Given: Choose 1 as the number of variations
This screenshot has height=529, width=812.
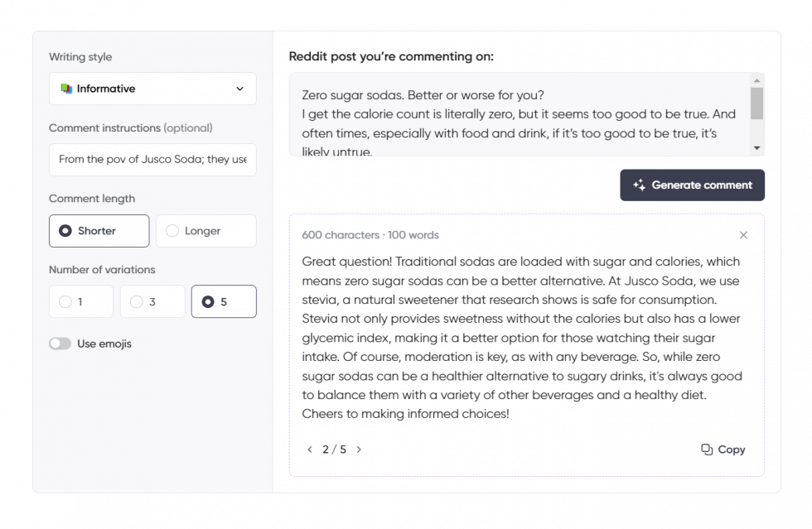Looking at the screenshot, I should (x=80, y=301).
